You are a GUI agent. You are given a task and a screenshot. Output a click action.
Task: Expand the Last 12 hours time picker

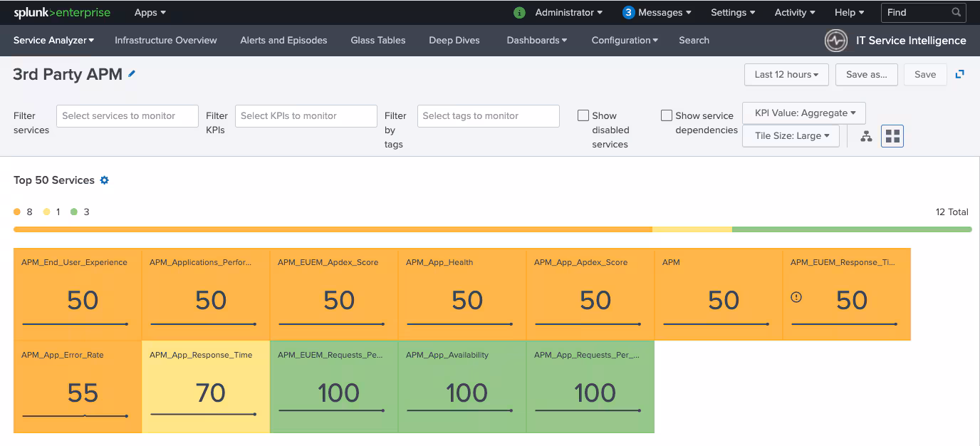[786, 75]
